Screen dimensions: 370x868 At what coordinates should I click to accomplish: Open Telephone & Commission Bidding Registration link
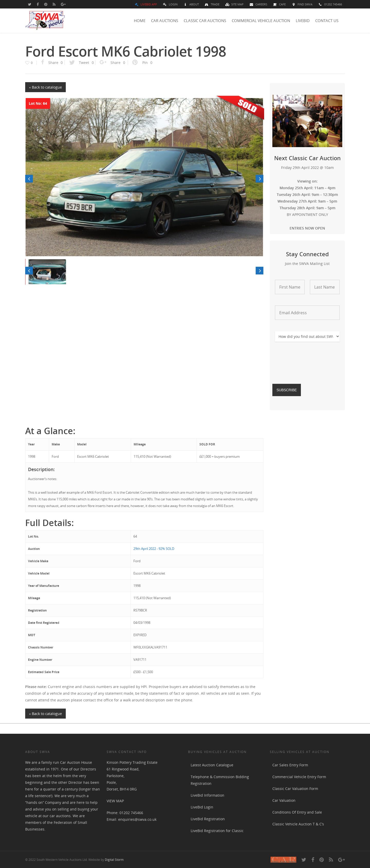pos(220,780)
